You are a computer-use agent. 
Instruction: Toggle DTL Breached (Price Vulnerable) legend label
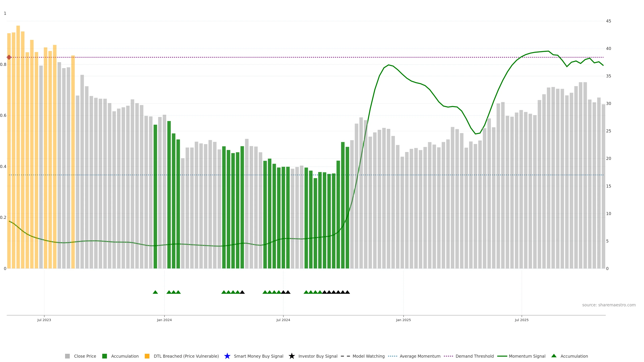[186, 356]
